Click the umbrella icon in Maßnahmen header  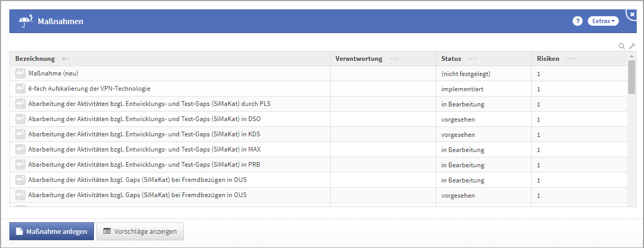(26, 21)
